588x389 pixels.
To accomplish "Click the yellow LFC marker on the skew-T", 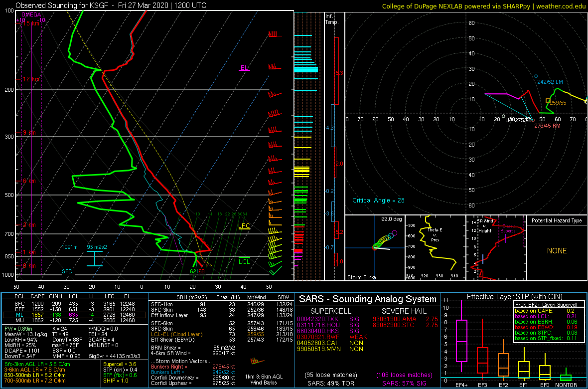I will (x=244, y=226).
